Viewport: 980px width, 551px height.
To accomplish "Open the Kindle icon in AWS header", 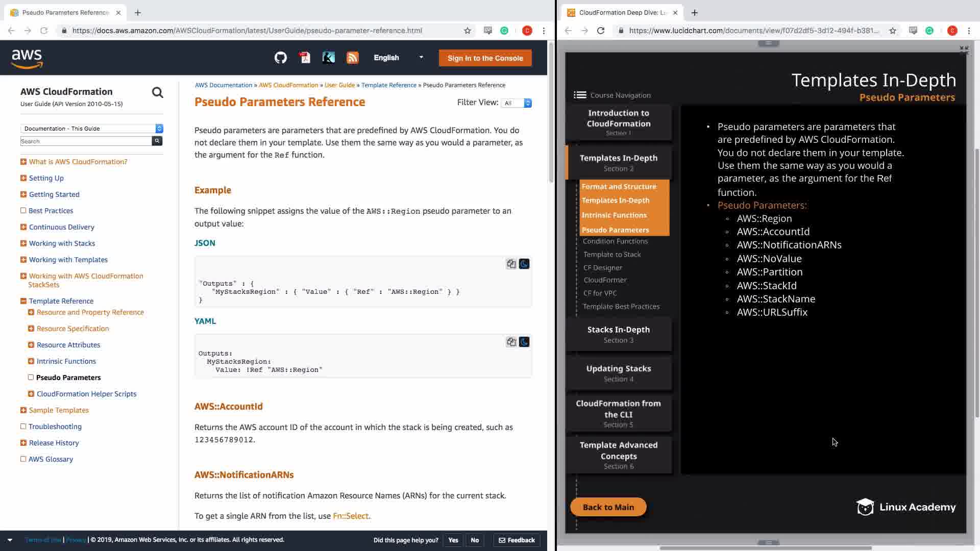I will click(x=329, y=58).
